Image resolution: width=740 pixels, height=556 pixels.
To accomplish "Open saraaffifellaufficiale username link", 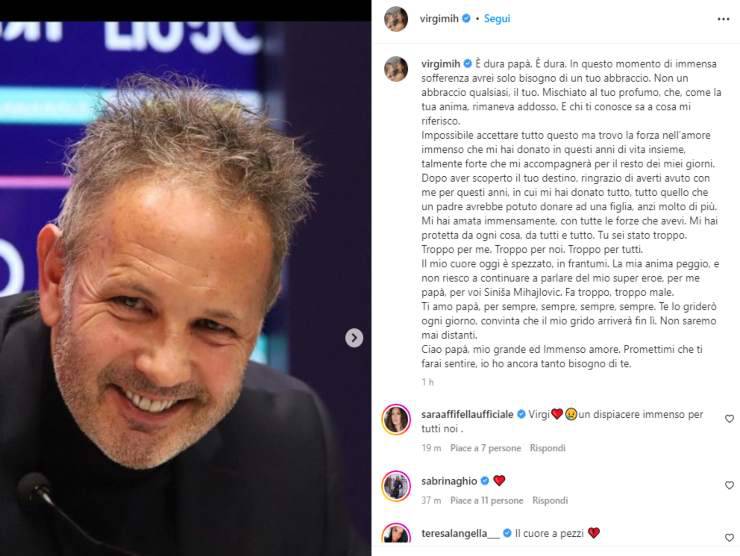I will click(467, 414).
